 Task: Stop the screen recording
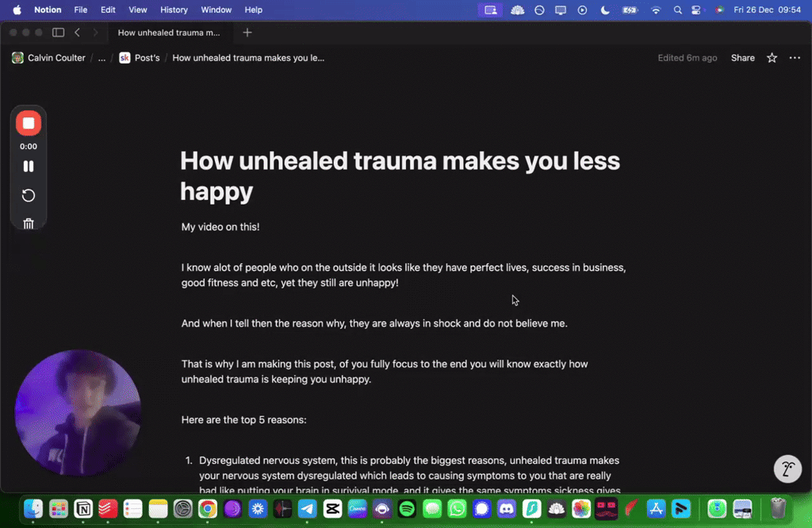pyautogui.click(x=29, y=123)
